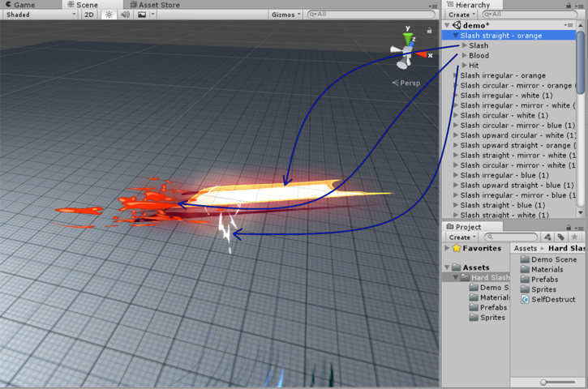Select Sprites folder in project tree
Image resolution: width=588 pixels, height=389 pixels.
(487, 318)
